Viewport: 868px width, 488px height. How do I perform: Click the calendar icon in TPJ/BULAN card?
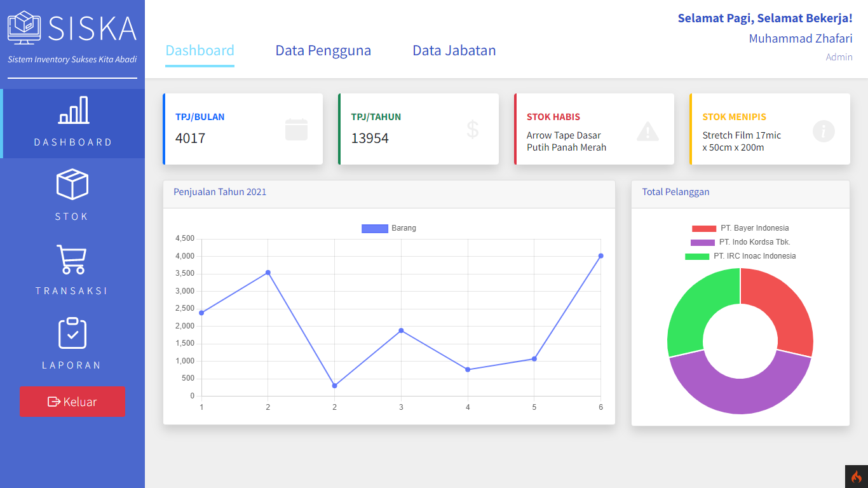(x=296, y=129)
